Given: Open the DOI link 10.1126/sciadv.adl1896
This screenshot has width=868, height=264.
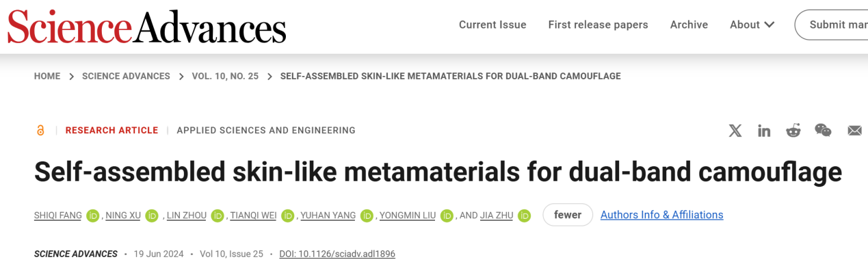Looking at the screenshot, I should pyautogui.click(x=337, y=254).
